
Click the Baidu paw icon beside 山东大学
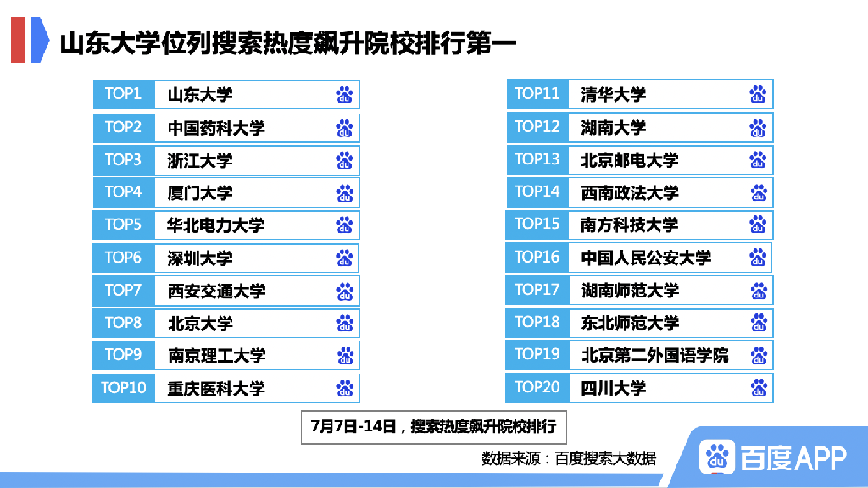(344, 95)
